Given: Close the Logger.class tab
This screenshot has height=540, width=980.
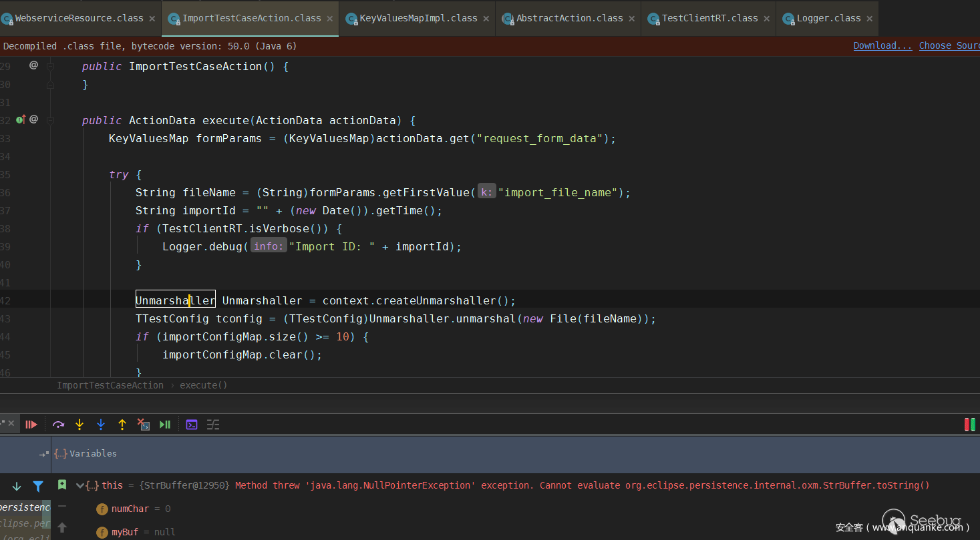Looking at the screenshot, I should click(870, 19).
